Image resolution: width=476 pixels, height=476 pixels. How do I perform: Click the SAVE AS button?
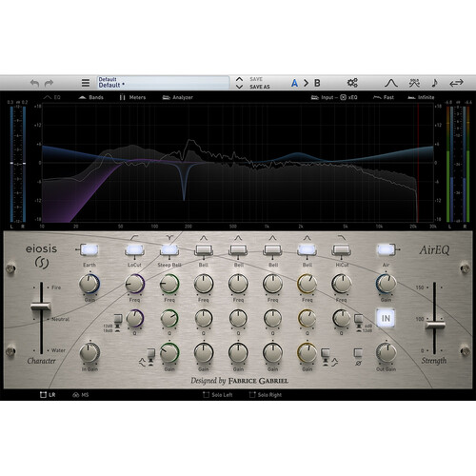point(260,87)
